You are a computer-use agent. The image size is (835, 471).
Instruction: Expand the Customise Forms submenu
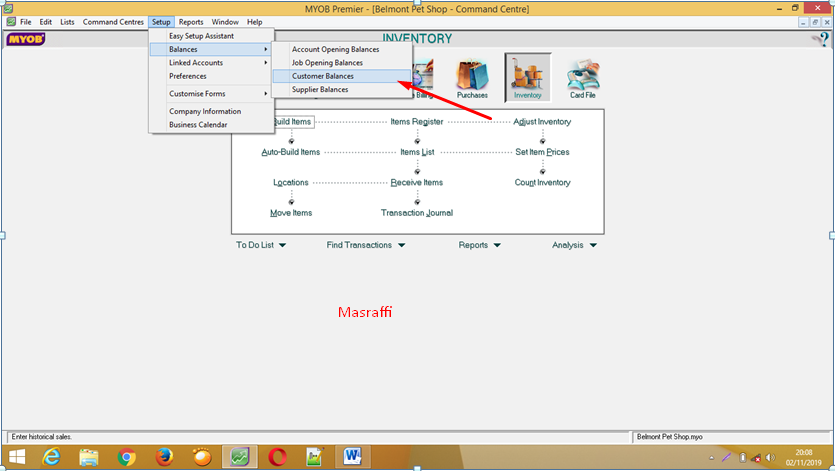(x=211, y=94)
